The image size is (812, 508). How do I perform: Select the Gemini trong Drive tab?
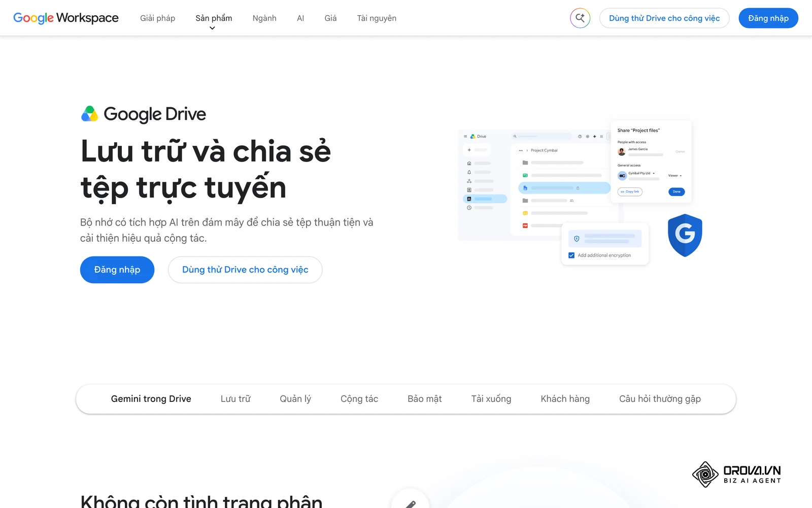point(151,399)
